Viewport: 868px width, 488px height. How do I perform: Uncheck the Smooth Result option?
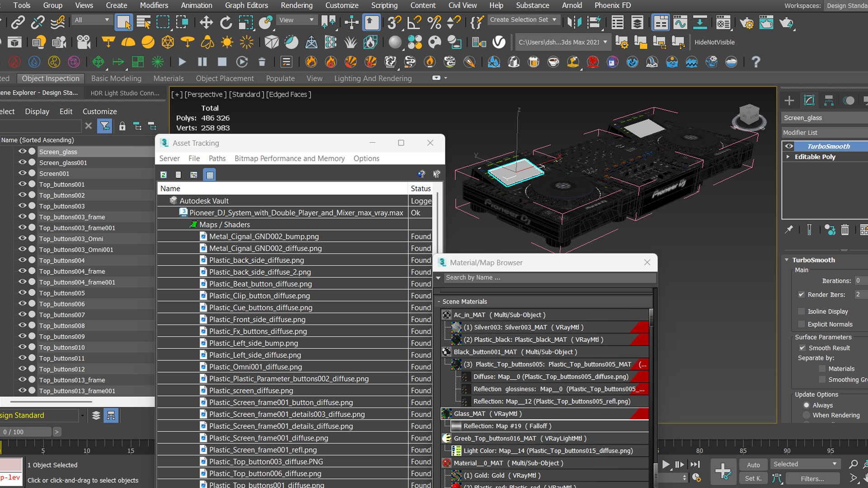click(802, 348)
